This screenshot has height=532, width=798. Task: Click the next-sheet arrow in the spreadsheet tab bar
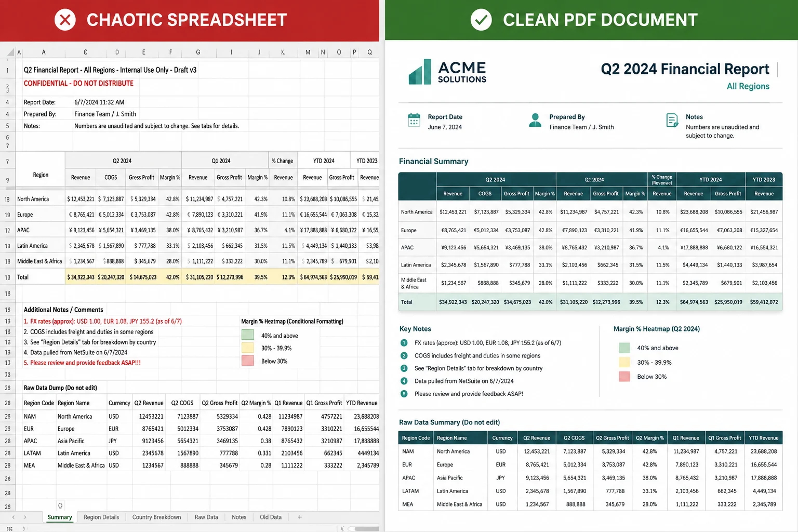pyautogui.click(x=25, y=517)
